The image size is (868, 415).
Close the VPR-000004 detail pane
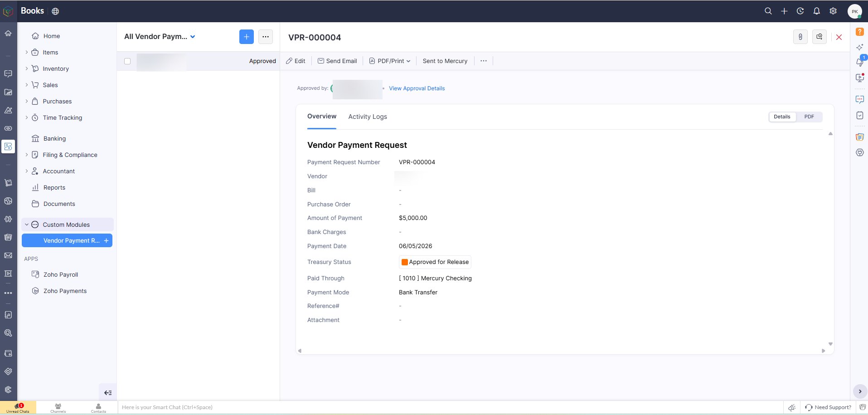839,37
